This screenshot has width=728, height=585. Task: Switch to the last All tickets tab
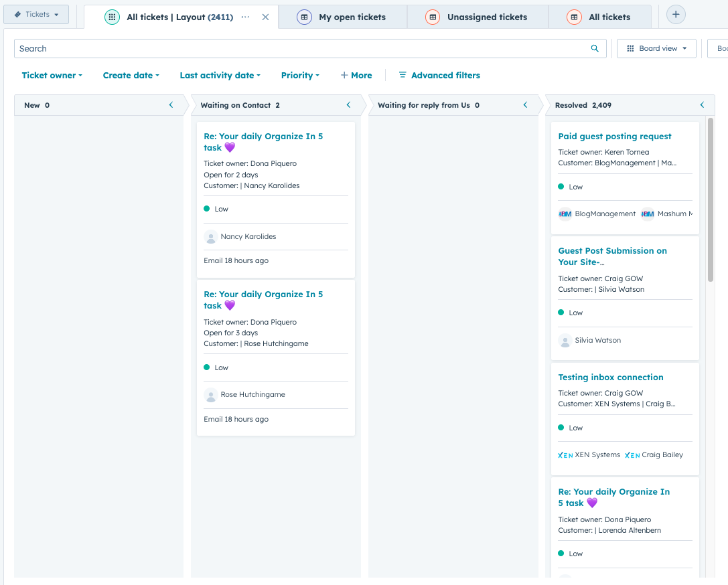[x=600, y=17]
